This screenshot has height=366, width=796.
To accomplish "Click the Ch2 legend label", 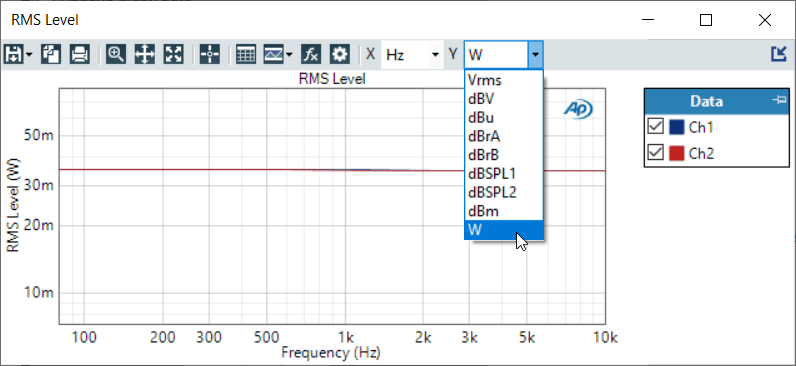I will [701, 153].
